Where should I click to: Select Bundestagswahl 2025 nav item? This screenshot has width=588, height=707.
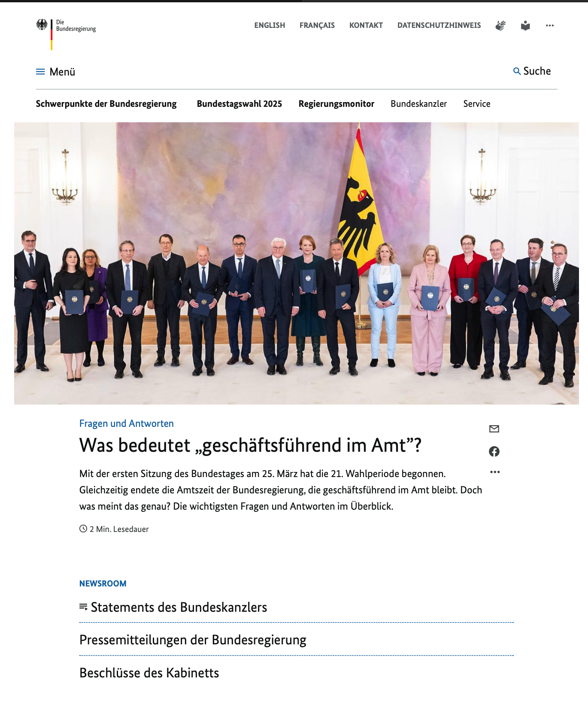click(239, 104)
